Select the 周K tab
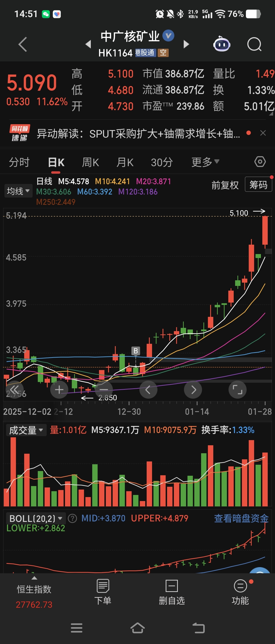275x644 pixels. tap(90, 162)
